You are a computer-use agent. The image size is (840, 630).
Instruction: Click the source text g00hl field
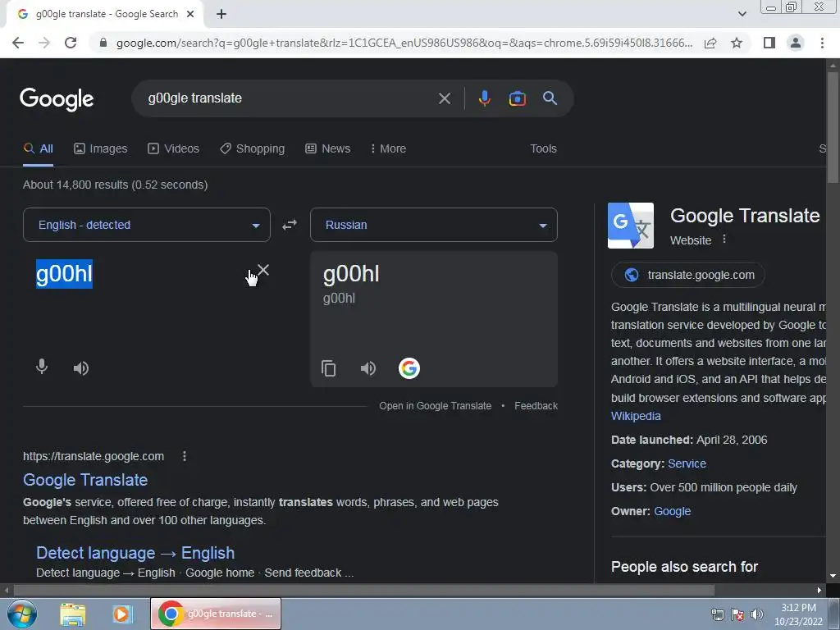coord(64,274)
